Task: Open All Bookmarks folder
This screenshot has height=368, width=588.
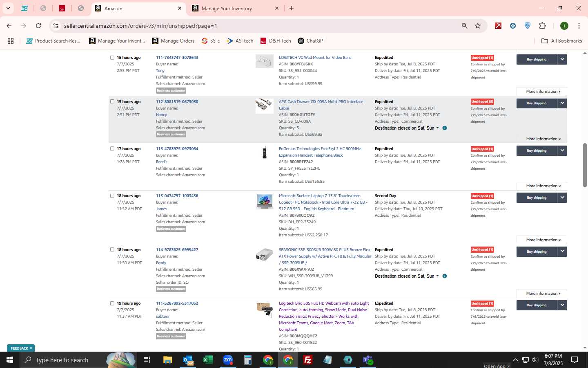Action: [561, 41]
